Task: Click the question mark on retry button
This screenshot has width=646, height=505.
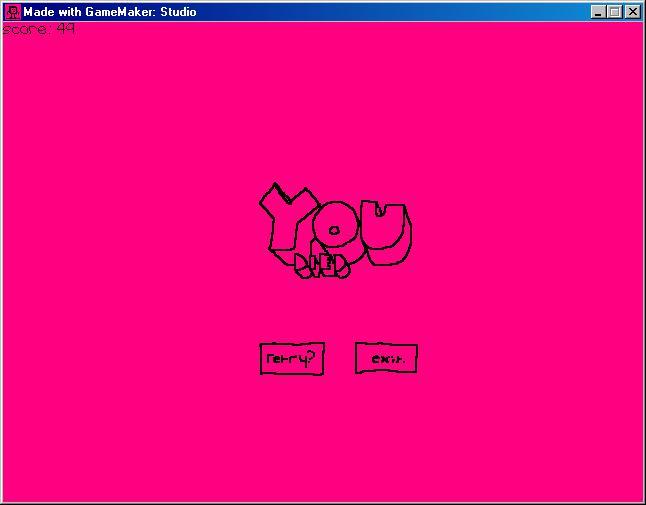Action: [311, 357]
